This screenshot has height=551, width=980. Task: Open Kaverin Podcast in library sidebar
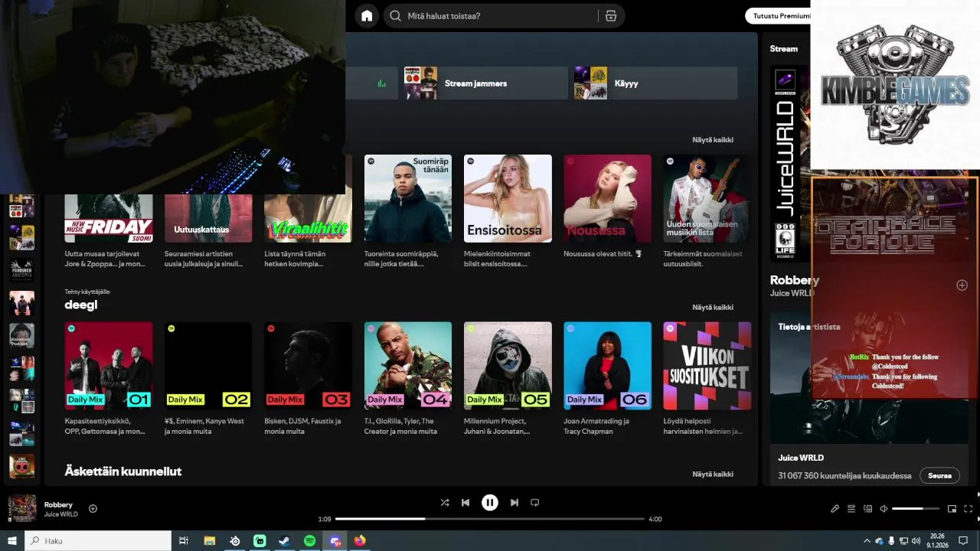(x=21, y=335)
